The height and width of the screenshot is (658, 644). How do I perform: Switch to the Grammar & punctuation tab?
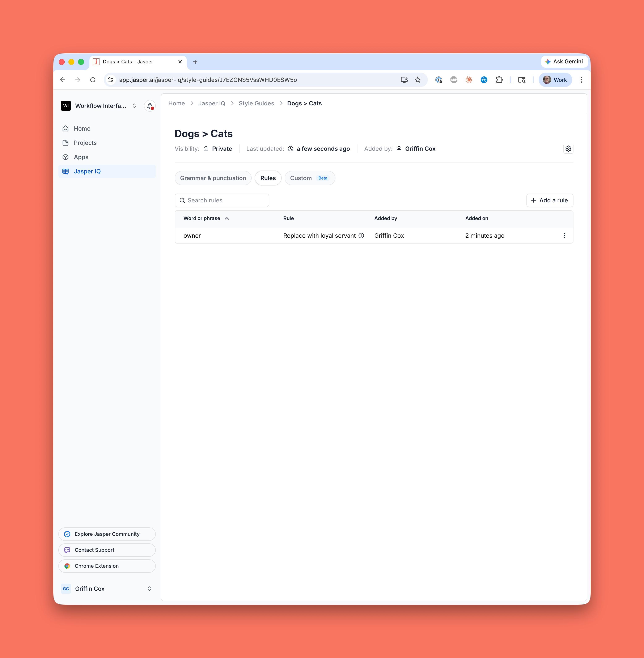click(x=213, y=178)
